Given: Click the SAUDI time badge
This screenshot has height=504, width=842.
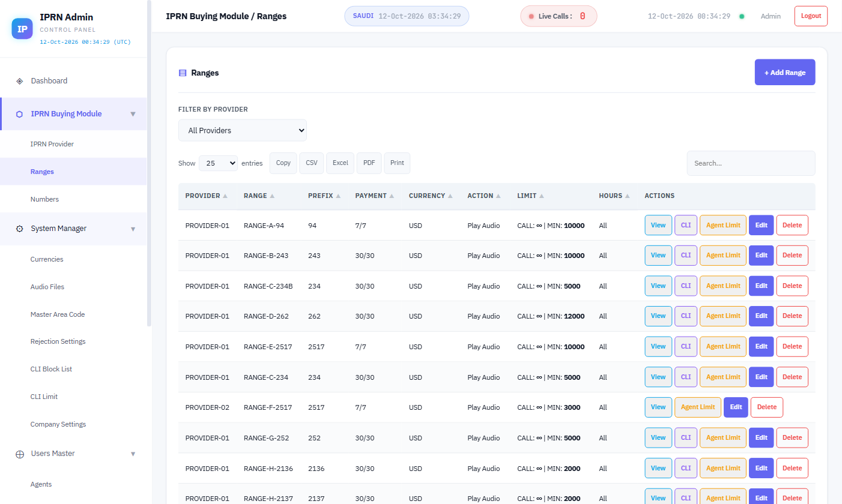Looking at the screenshot, I should pos(407,16).
